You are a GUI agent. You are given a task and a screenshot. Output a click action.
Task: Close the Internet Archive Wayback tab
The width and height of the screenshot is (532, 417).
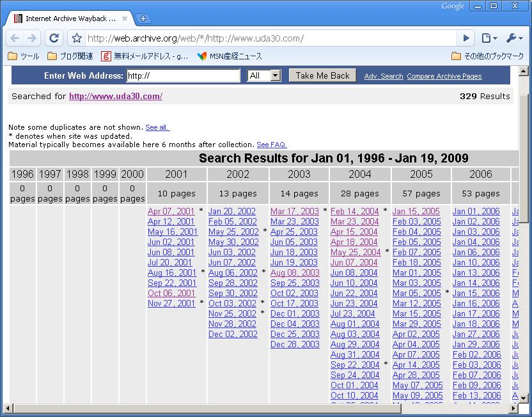[x=125, y=19]
